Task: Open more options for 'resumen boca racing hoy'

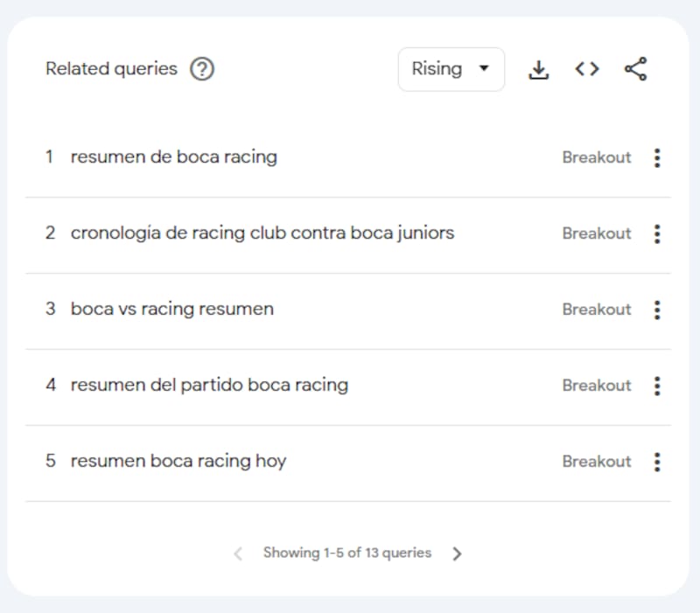Action: point(657,462)
